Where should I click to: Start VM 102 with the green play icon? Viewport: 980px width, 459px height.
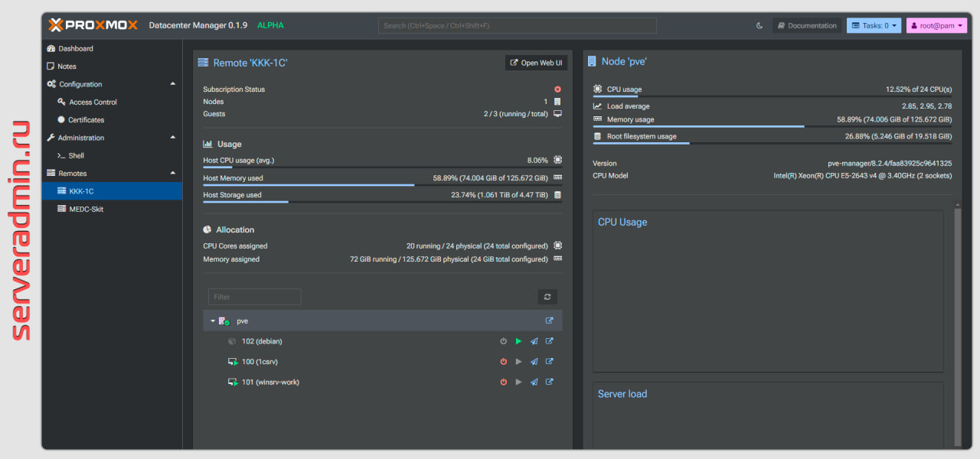[518, 341]
